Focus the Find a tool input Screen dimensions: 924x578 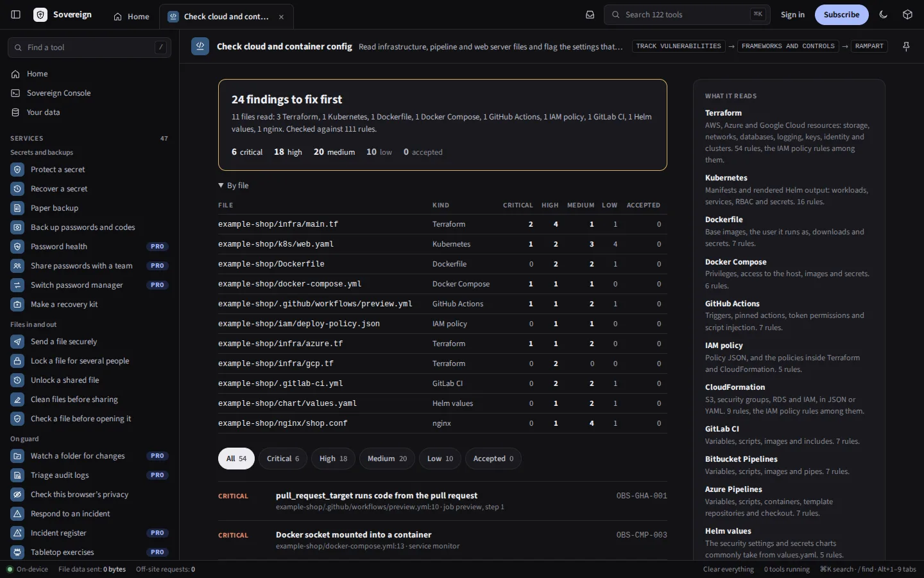pyautogui.click(x=89, y=48)
